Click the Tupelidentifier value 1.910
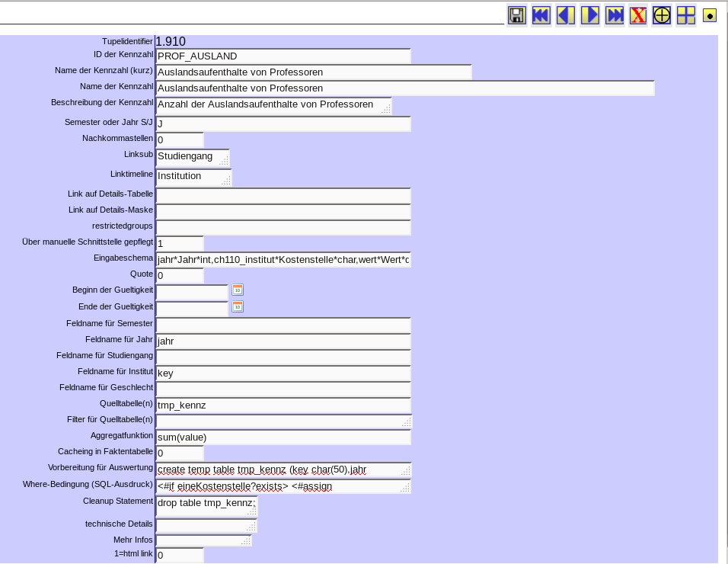Viewport: 728px width, 564px height. pyautogui.click(x=171, y=42)
